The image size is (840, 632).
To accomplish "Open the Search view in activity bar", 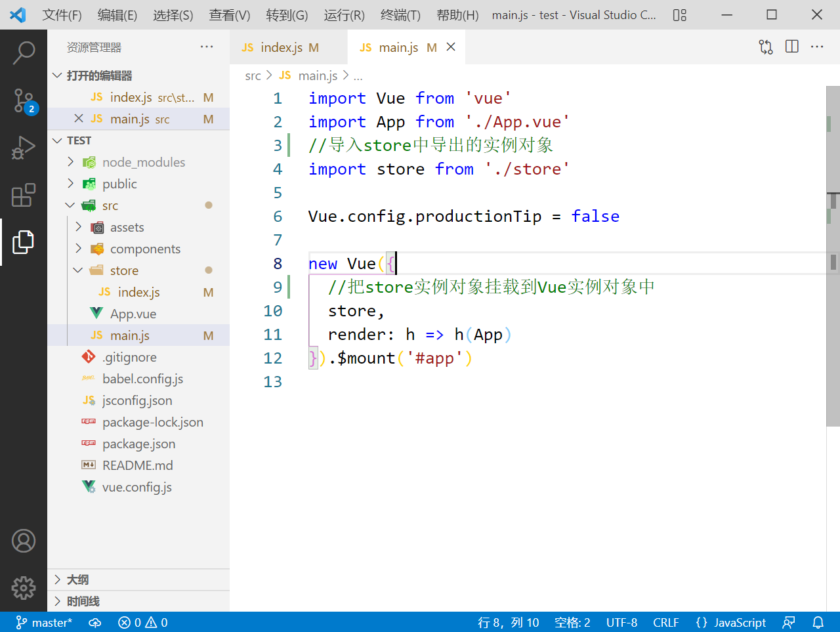I will (24, 53).
